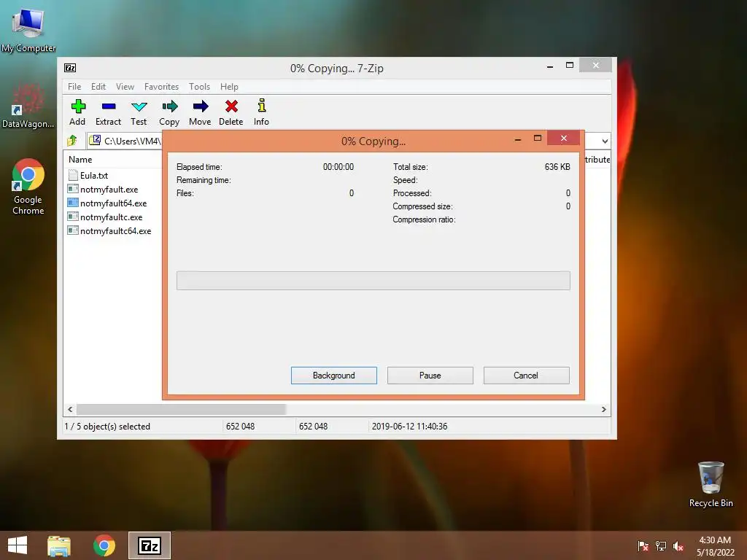The height and width of the screenshot is (560, 747).
Task: Click the 'Elapsed time:' label
Action: pyautogui.click(x=199, y=167)
